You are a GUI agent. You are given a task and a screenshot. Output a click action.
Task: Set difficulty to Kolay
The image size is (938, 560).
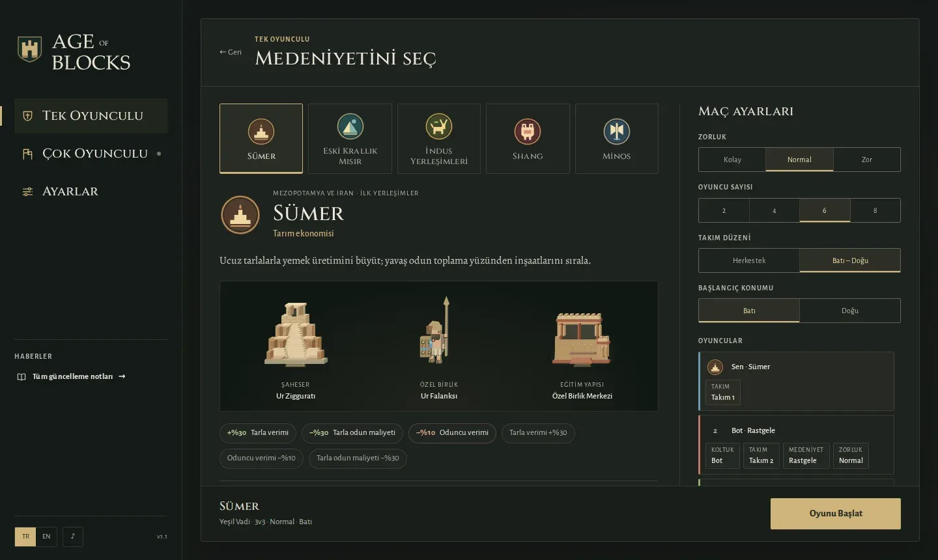pyautogui.click(x=732, y=160)
